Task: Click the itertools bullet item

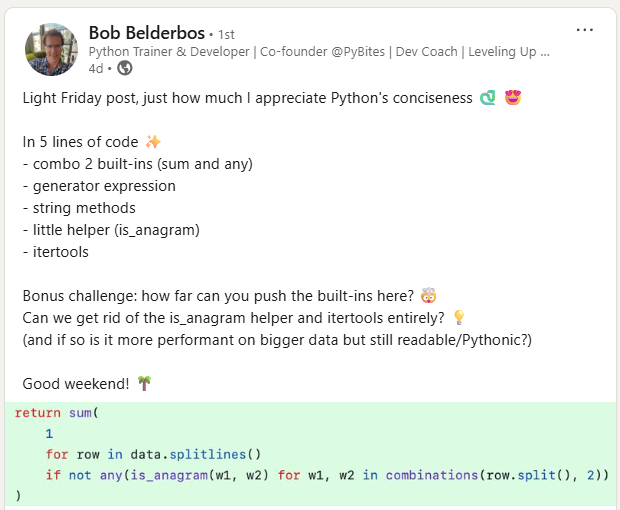Action: point(55,252)
